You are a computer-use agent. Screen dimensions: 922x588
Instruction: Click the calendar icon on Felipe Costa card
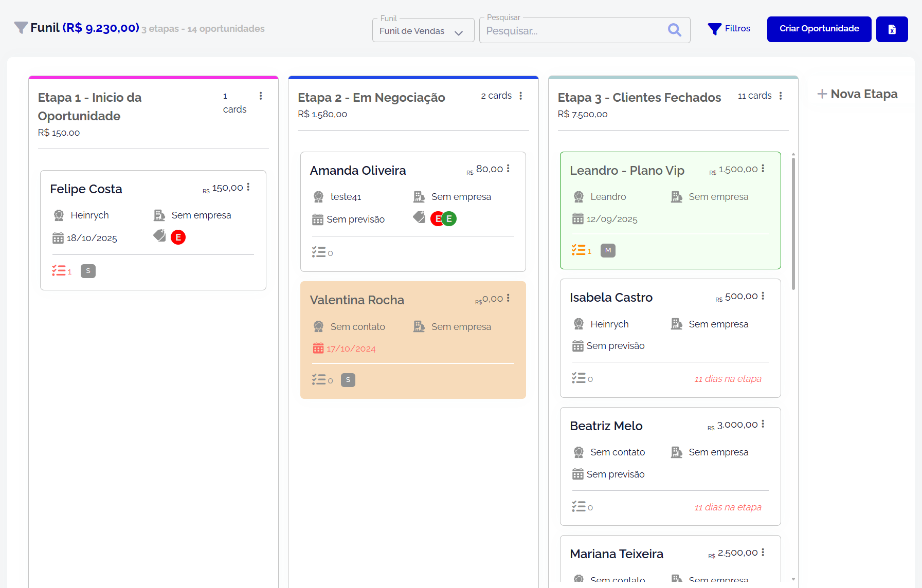(x=58, y=238)
